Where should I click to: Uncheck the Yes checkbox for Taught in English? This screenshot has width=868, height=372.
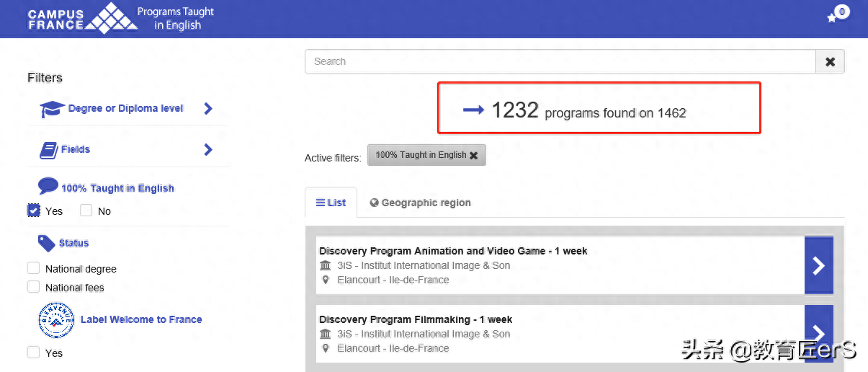[x=34, y=211]
